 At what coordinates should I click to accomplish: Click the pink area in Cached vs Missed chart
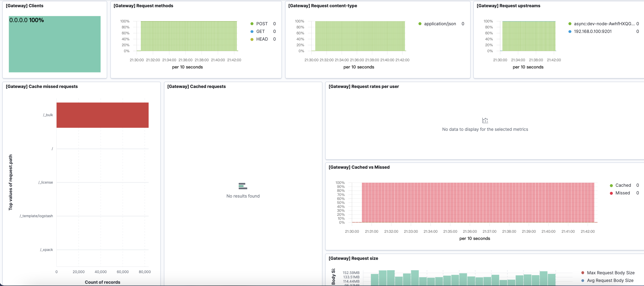pyautogui.click(x=478, y=202)
